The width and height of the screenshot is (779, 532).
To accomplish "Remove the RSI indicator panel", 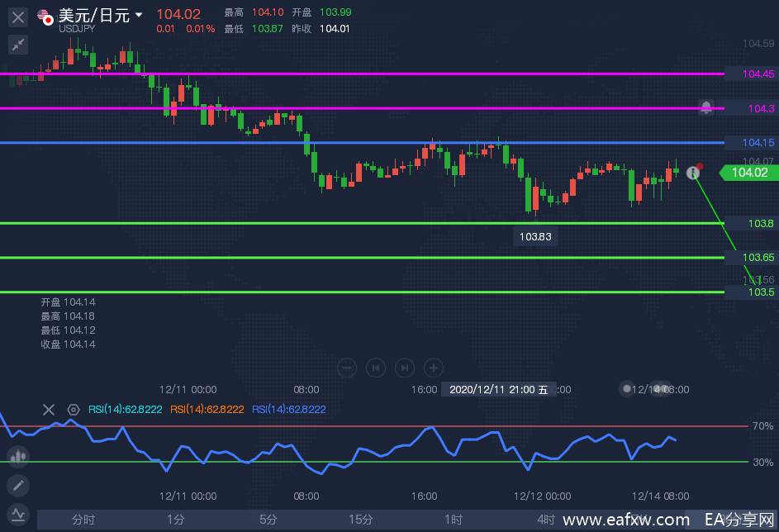I will click(49, 410).
